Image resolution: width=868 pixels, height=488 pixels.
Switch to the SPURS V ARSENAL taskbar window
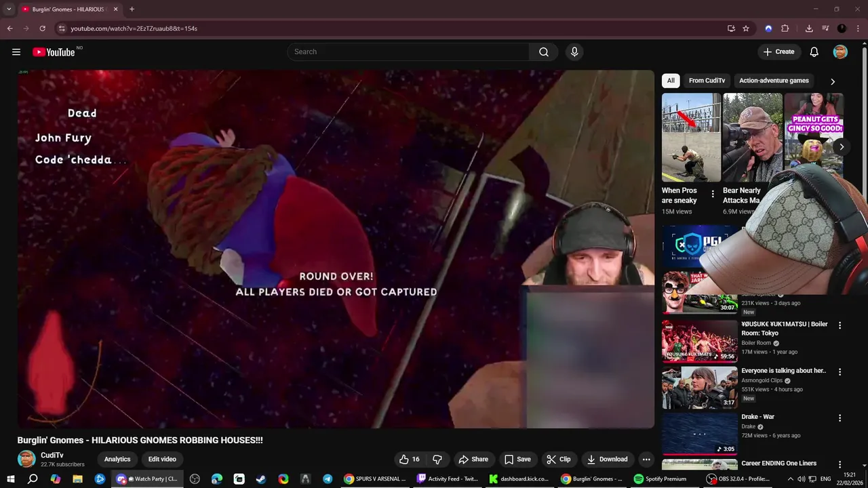374,479
